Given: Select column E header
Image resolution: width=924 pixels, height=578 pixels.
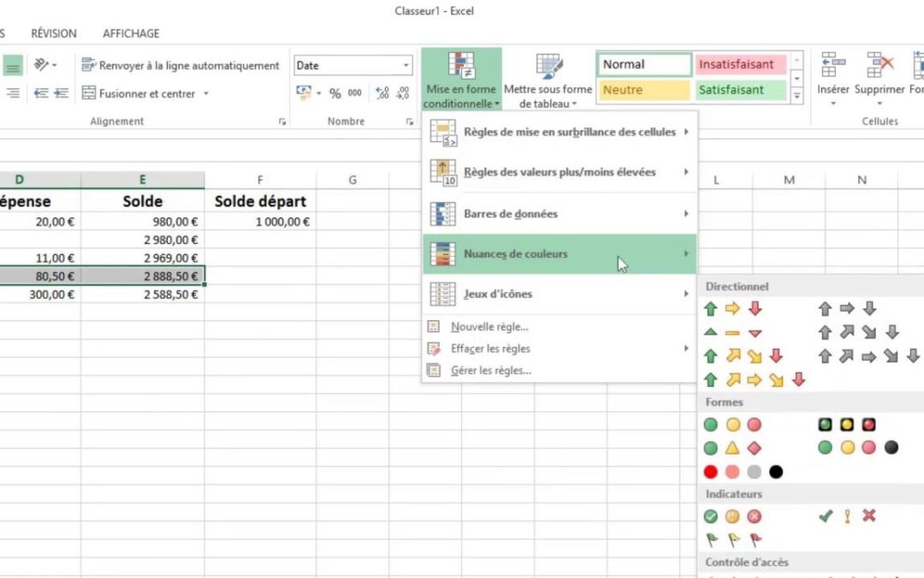Looking at the screenshot, I should (x=143, y=180).
